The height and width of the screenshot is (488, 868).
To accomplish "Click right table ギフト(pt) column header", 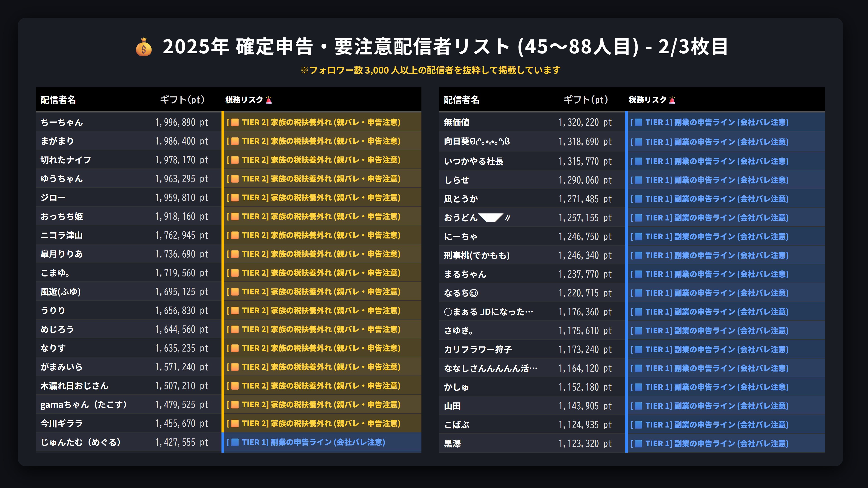I will [x=586, y=100].
